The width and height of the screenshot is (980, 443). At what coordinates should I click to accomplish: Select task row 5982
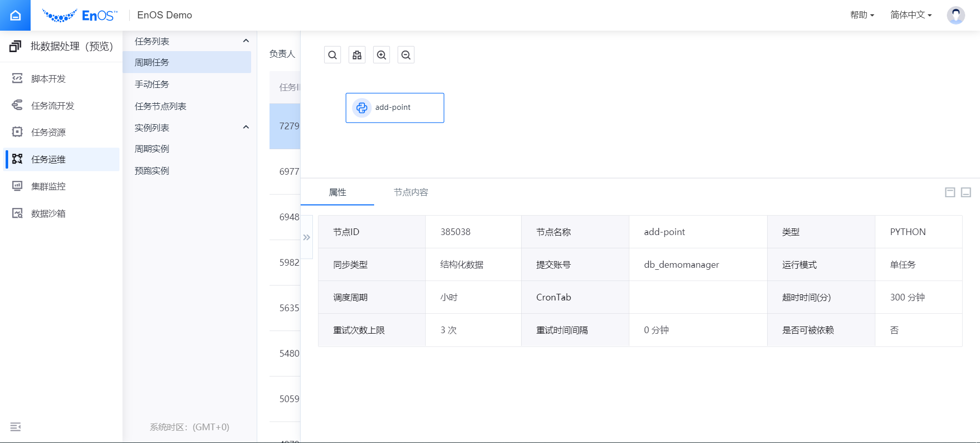(x=285, y=263)
